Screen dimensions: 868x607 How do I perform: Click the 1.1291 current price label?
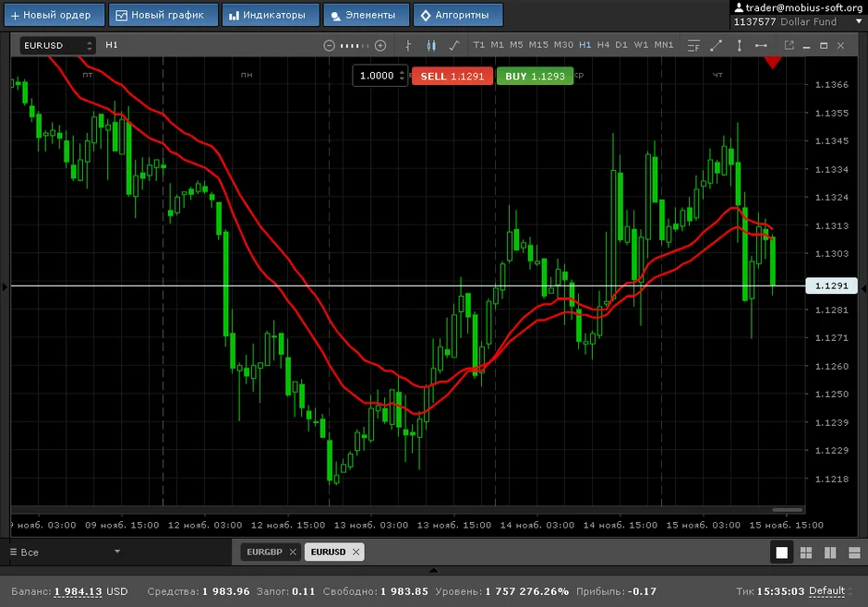click(831, 285)
